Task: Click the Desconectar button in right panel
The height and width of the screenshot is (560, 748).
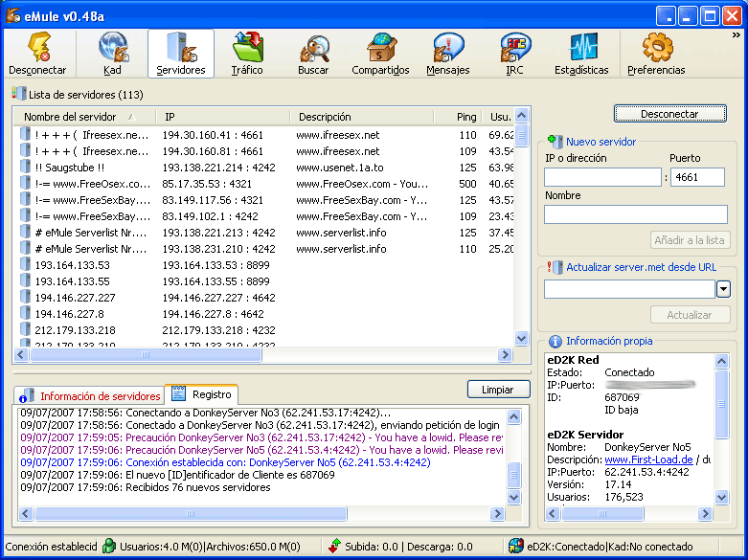Action: click(x=669, y=114)
